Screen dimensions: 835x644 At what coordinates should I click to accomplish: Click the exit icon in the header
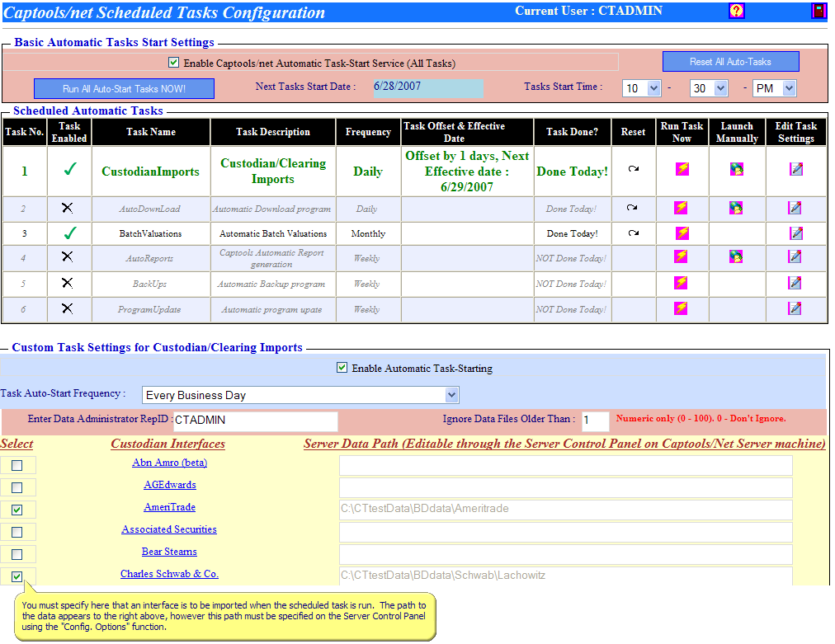click(819, 11)
